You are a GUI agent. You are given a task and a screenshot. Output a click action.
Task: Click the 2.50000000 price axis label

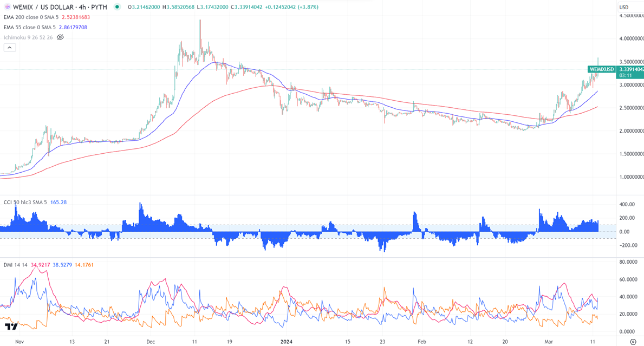point(631,108)
